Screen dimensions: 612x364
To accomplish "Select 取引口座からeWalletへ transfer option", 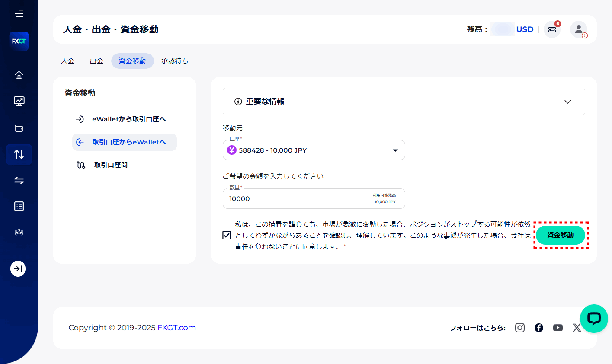I will tap(125, 142).
